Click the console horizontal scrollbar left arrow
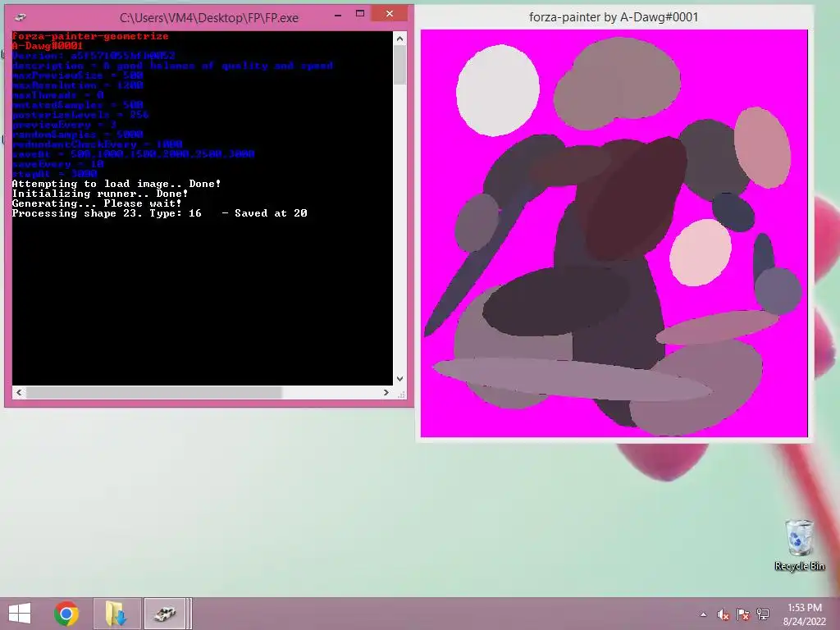This screenshot has height=630, width=840. tap(20, 393)
